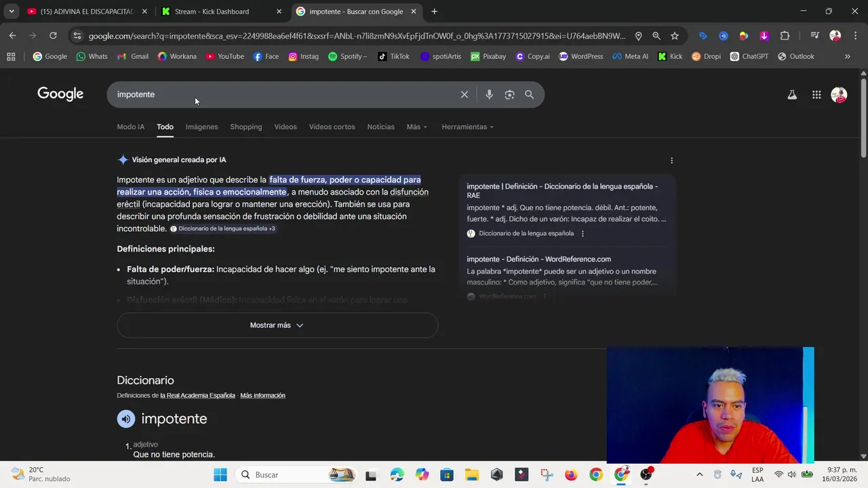Open the Google account avatar on the results page
The height and width of the screenshot is (488, 868).
[839, 95]
